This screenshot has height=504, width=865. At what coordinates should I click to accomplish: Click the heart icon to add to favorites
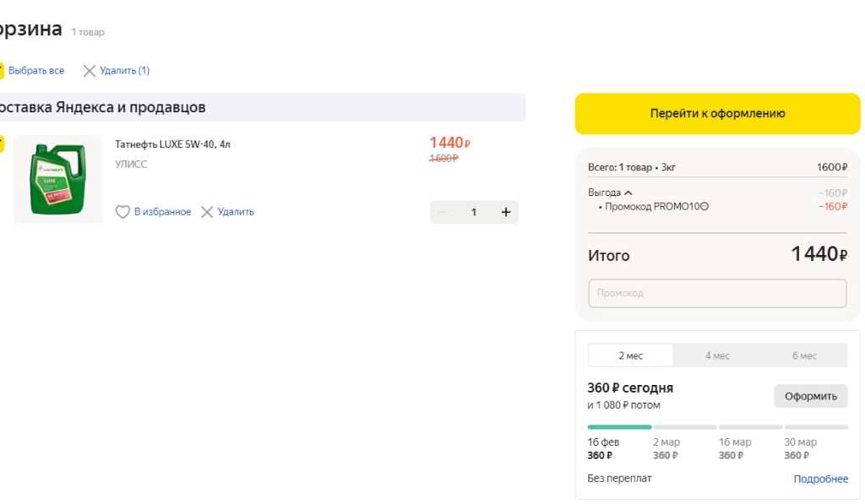point(122,212)
